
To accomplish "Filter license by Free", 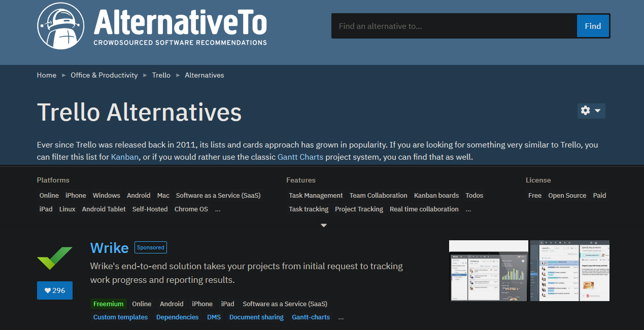I will tap(535, 195).
